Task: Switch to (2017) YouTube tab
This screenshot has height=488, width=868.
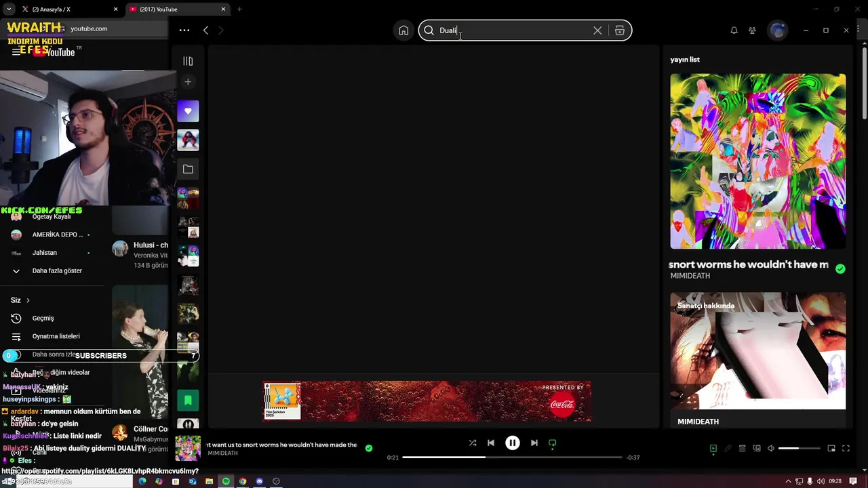Action: (178, 9)
